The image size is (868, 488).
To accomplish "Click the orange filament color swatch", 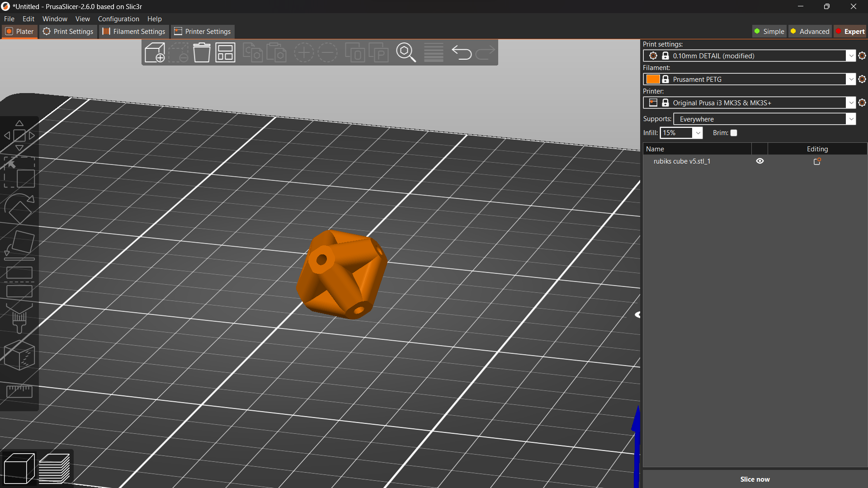I will click(x=653, y=79).
